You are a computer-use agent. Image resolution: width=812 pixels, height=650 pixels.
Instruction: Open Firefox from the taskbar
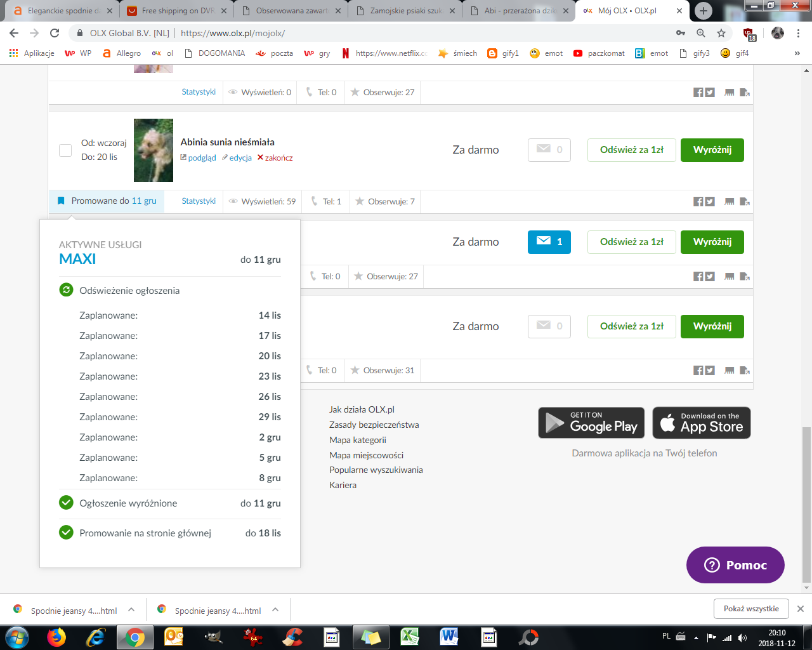[56, 637]
